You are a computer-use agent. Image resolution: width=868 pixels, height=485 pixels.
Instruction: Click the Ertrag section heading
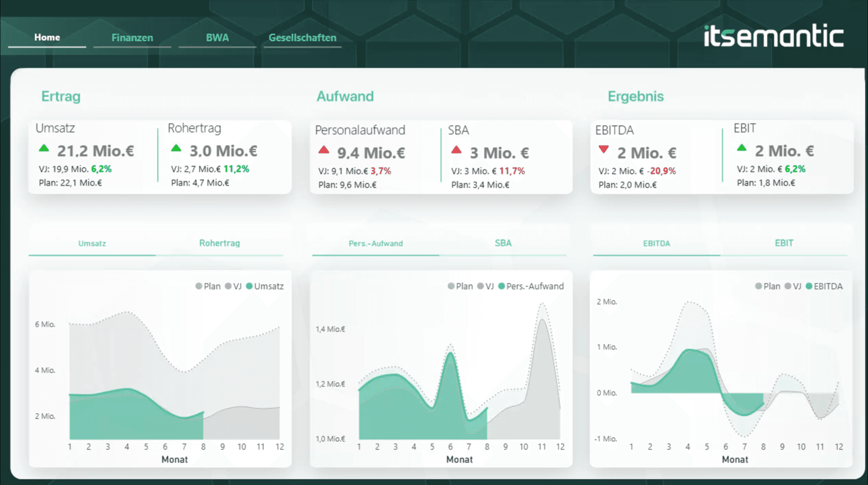pyautogui.click(x=61, y=97)
